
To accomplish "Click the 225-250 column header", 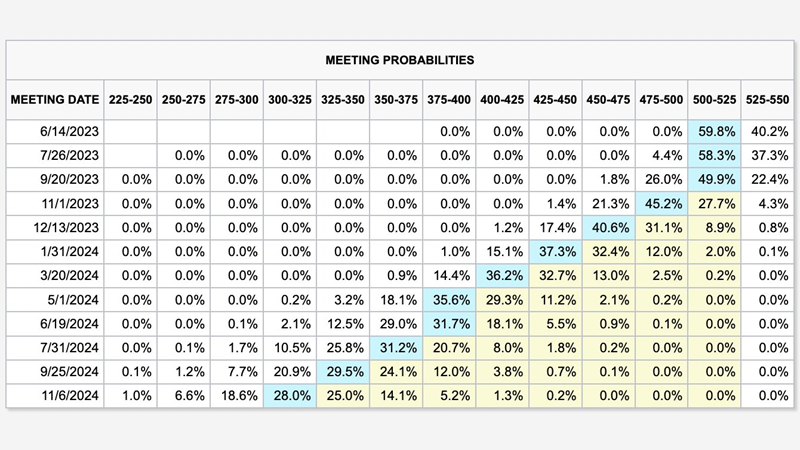I will click(130, 100).
